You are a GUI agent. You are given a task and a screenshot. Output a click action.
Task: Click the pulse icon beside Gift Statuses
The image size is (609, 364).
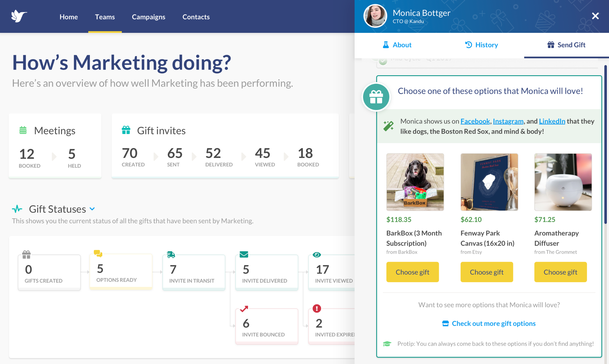(17, 209)
